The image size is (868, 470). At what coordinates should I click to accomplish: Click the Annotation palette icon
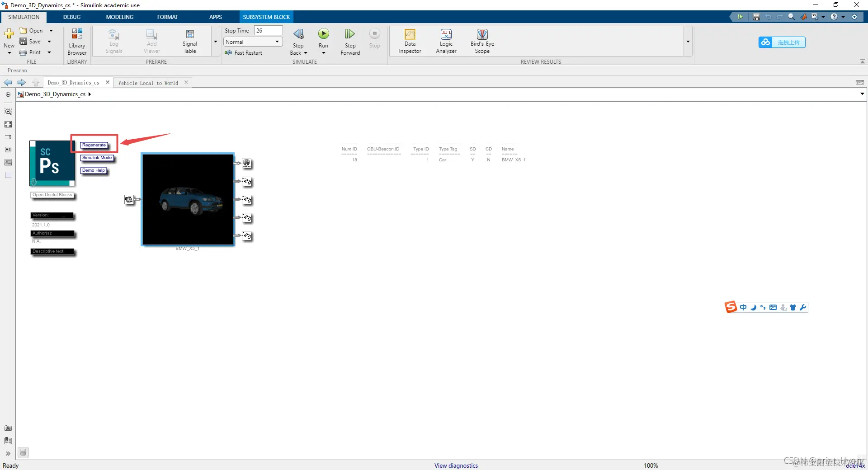click(8, 150)
